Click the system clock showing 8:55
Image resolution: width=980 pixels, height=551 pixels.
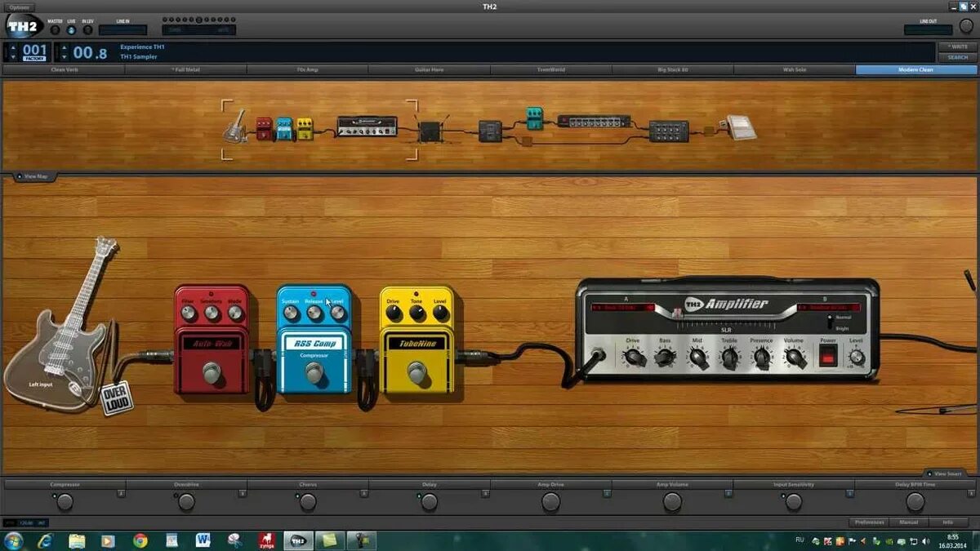pos(952,536)
